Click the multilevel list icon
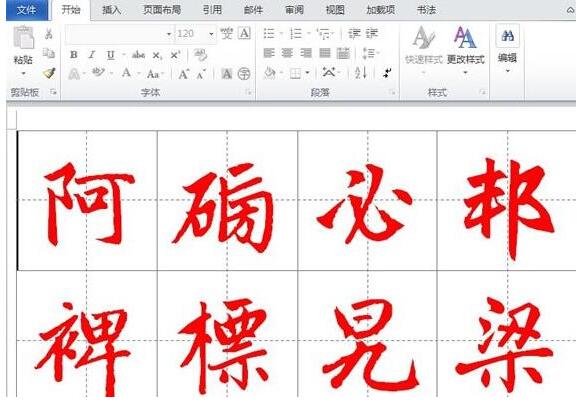 [x=324, y=34]
